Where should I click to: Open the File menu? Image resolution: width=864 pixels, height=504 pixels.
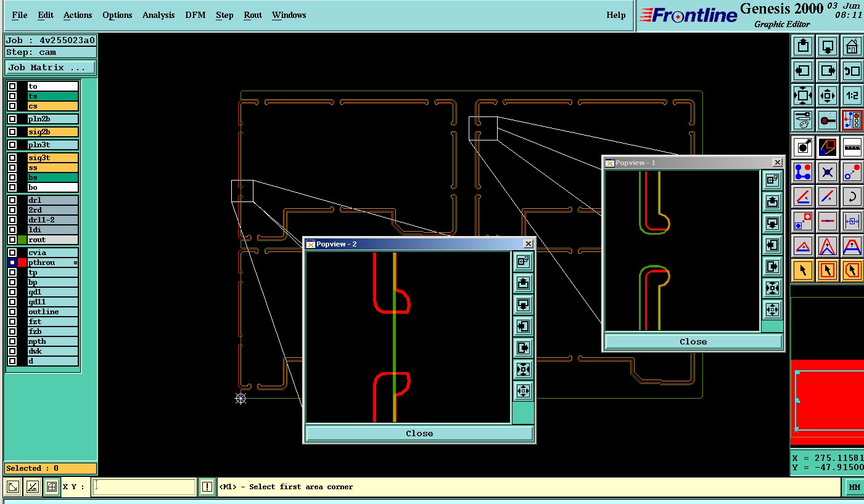(20, 15)
